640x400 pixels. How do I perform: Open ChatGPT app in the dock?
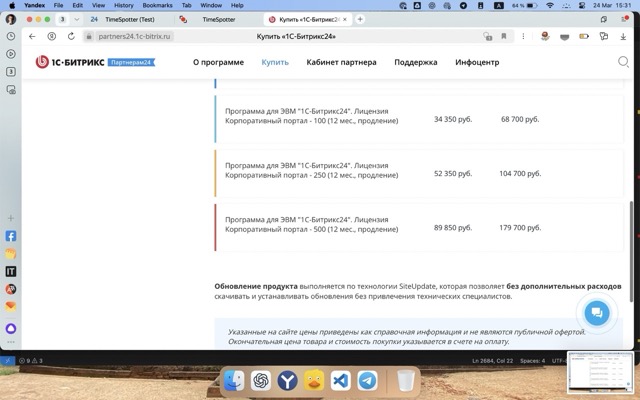[260, 381]
